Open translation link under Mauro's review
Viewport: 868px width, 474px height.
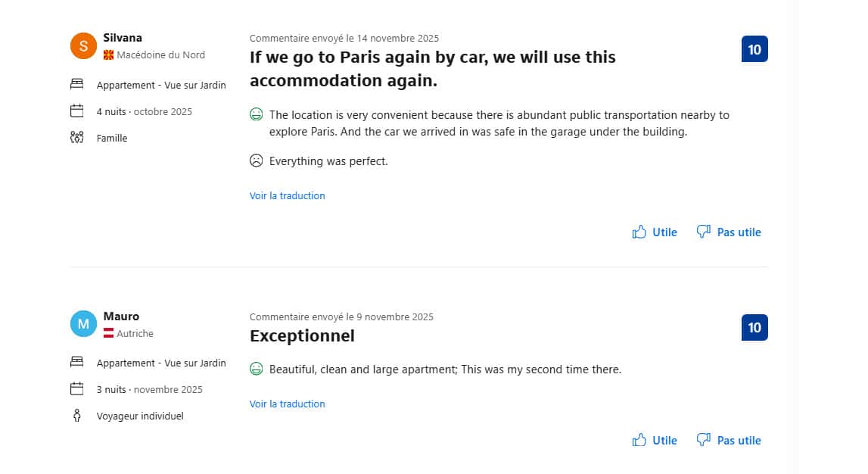coord(288,404)
